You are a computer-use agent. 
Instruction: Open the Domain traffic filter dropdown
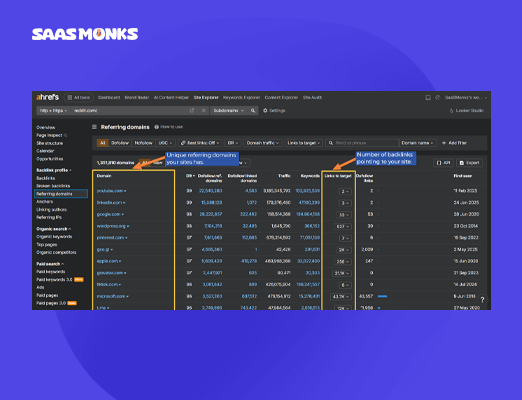click(x=263, y=143)
